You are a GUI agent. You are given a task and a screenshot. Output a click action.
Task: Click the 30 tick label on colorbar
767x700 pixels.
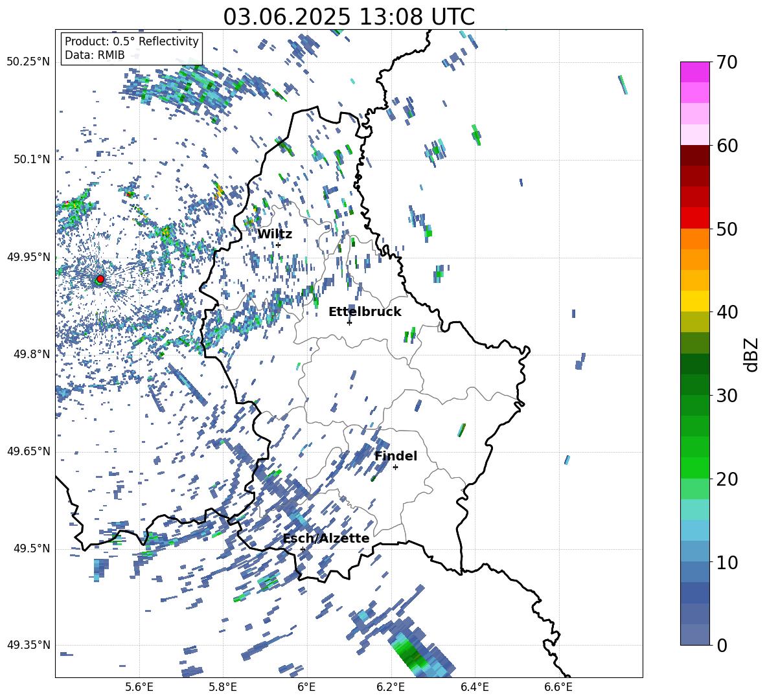coord(727,396)
